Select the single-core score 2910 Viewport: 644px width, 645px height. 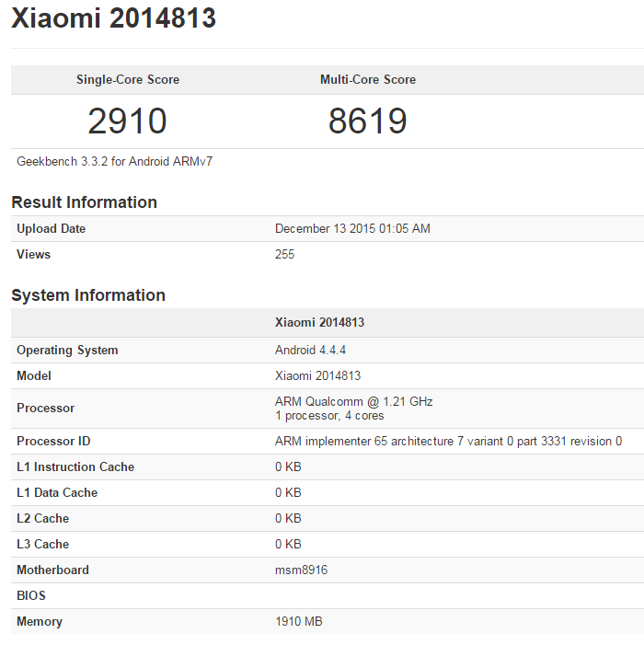(x=127, y=121)
